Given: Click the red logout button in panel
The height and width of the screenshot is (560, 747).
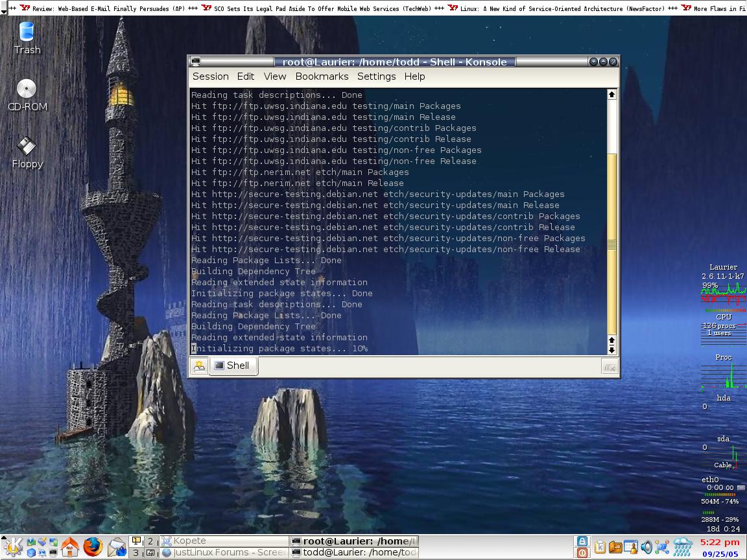Looking at the screenshot, I should click(x=582, y=552).
